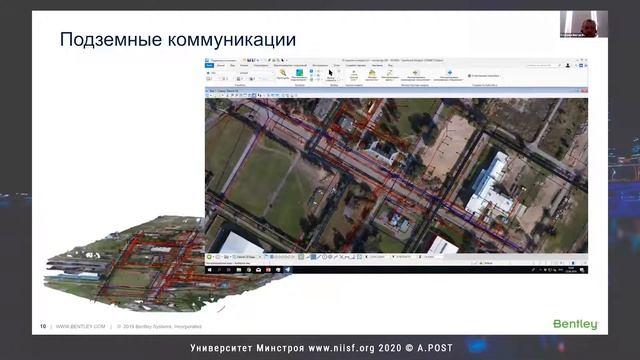Image resolution: width=640 pixels, height=360 pixels.
Task: Open the Telegram paper-plane taskbar icon
Action: pos(288,270)
